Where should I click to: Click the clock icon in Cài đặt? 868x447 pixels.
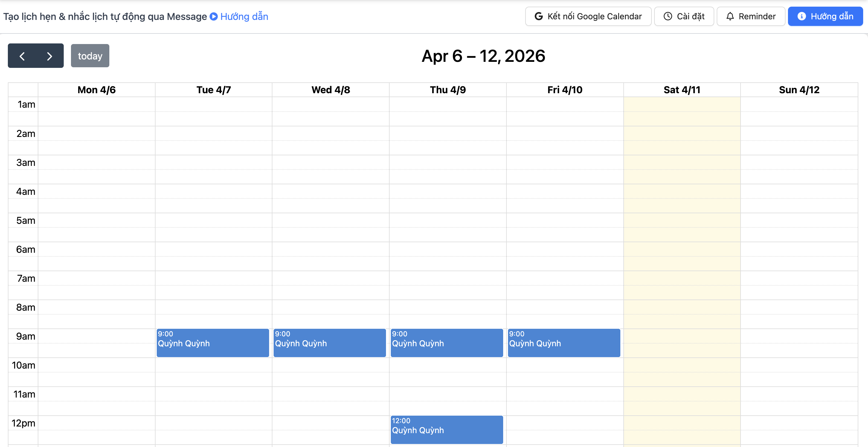click(x=667, y=16)
